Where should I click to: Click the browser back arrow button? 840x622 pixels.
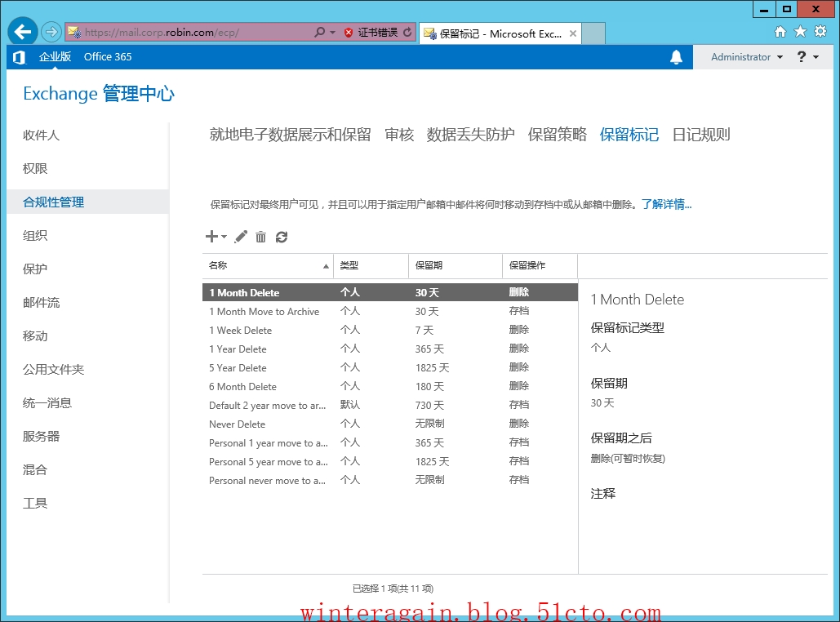(x=23, y=32)
